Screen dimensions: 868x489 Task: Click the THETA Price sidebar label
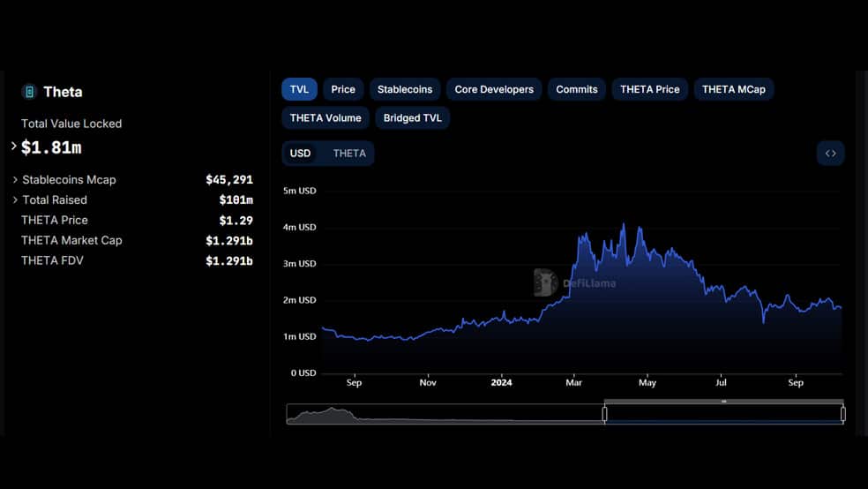pyautogui.click(x=55, y=220)
